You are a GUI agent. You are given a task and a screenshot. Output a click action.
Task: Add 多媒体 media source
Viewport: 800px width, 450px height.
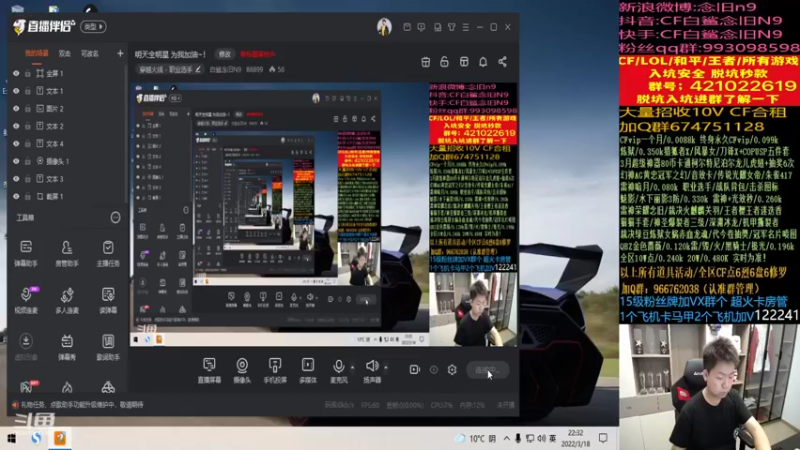click(x=308, y=370)
